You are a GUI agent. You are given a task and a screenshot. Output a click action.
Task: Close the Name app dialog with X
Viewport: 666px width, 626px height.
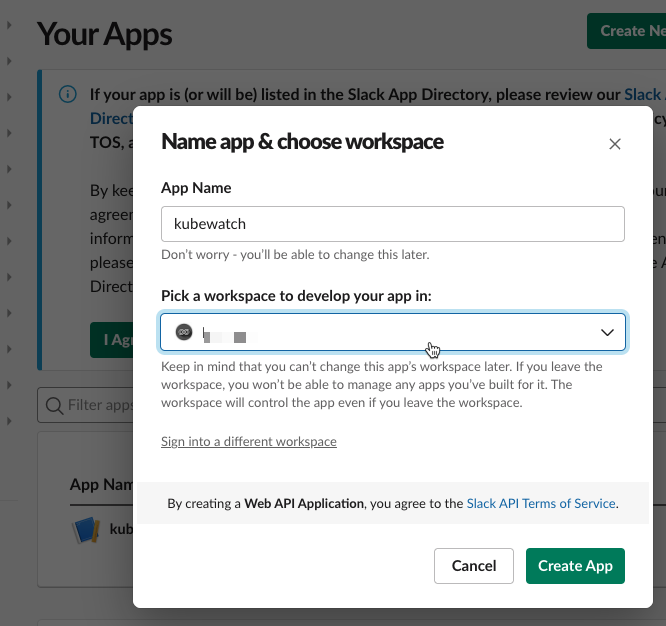[x=615, y=144]
